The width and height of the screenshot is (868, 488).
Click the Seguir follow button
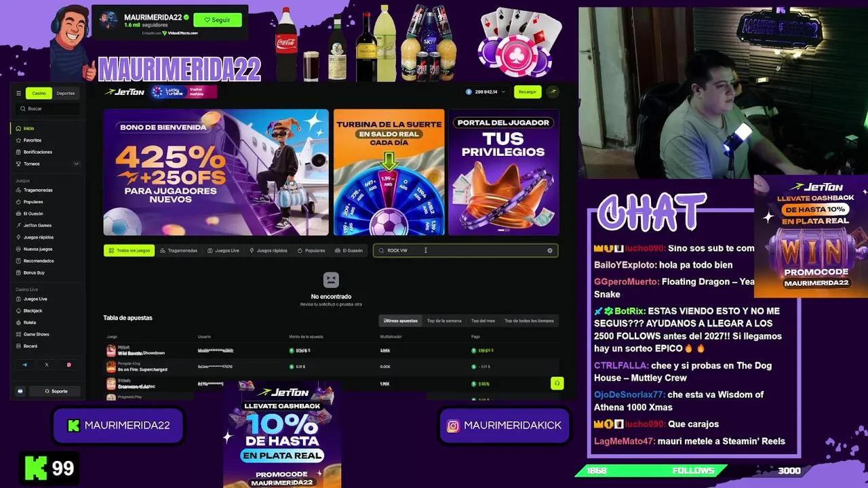point(218,20)
